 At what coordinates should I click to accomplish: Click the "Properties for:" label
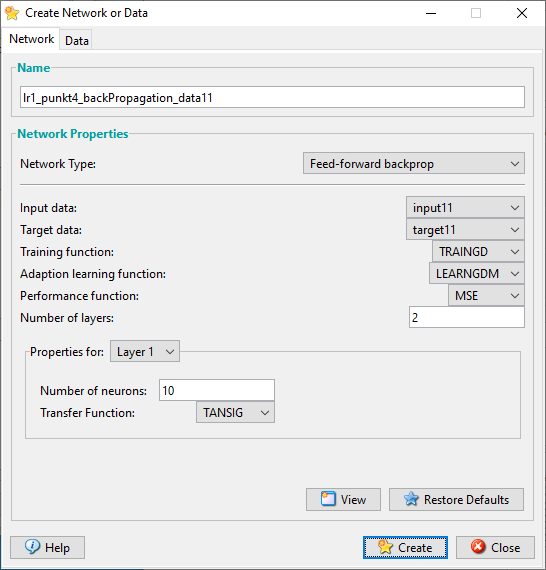(67, 352)
